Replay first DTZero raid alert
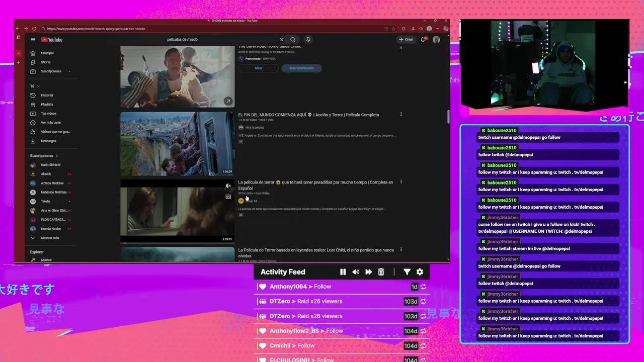The image size is (644, 362). click(x=423, y=301)
